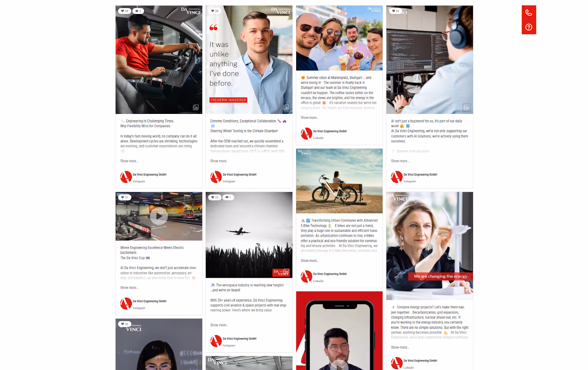
Task: Click image gallery icon on car engineer post
Action: tap(196, 107)
